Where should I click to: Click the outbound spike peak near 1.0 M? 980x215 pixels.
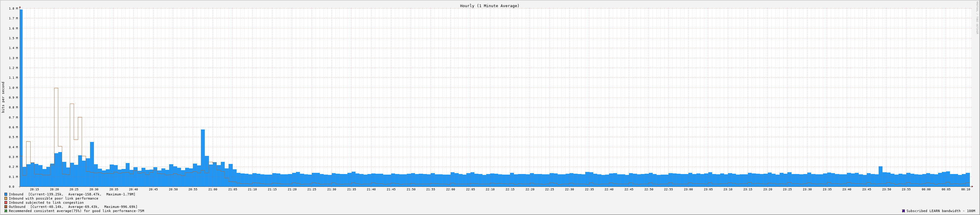point(56,88)
